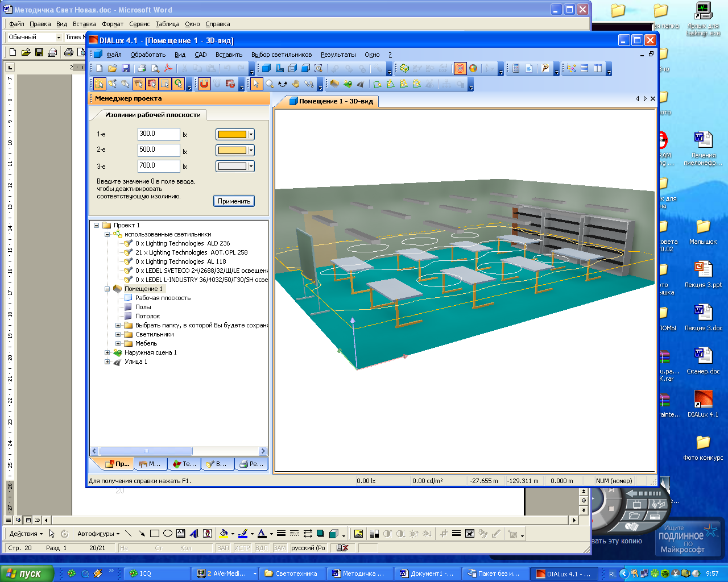This screenshot has height=582, width=728.
Task: Click the page output document icon
Action: [528, 68]
